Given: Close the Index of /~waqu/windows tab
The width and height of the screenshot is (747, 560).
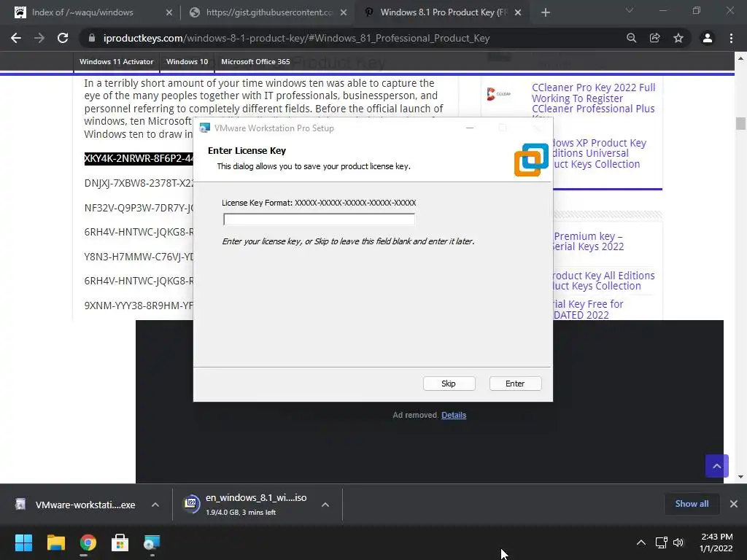Looking at the screenshot, I should 169,12.
